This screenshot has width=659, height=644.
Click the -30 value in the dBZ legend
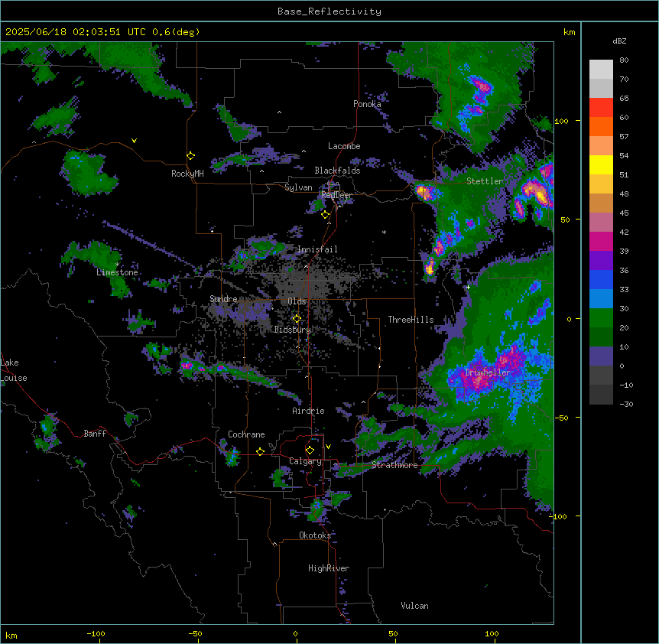pos(626,404)
